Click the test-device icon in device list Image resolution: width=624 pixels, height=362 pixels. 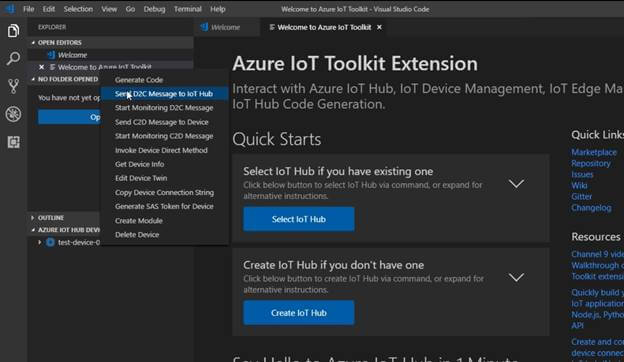tap(51, 242)
